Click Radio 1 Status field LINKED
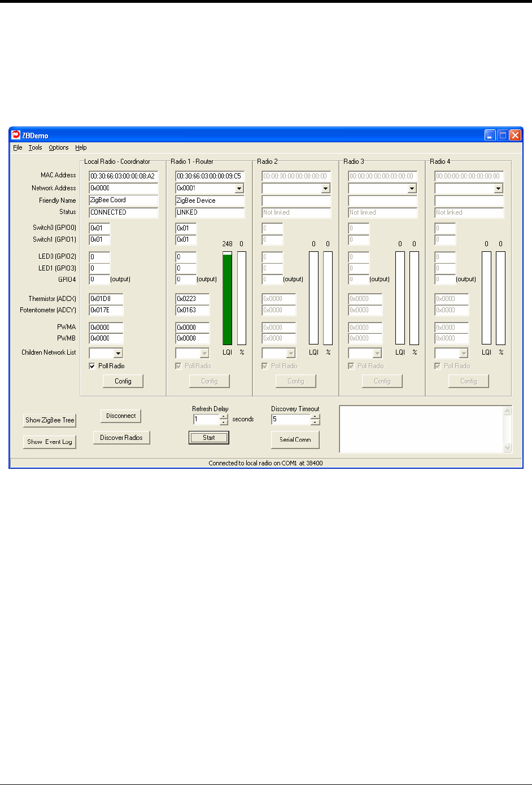Viewport: 532px width, 785px height. coord(210,213)
